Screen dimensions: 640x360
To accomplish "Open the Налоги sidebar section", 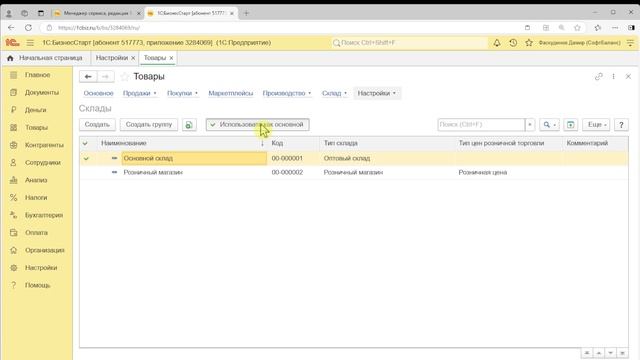I will point(37,198).
